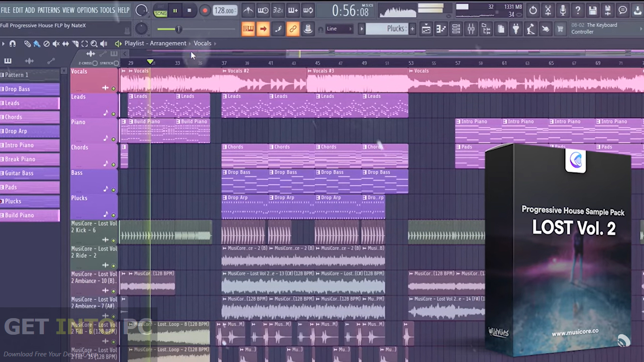The width and height of the screenshot is (644, 362).
Task: Open the magnet snap menu
Action: click(x=13, y=43)
